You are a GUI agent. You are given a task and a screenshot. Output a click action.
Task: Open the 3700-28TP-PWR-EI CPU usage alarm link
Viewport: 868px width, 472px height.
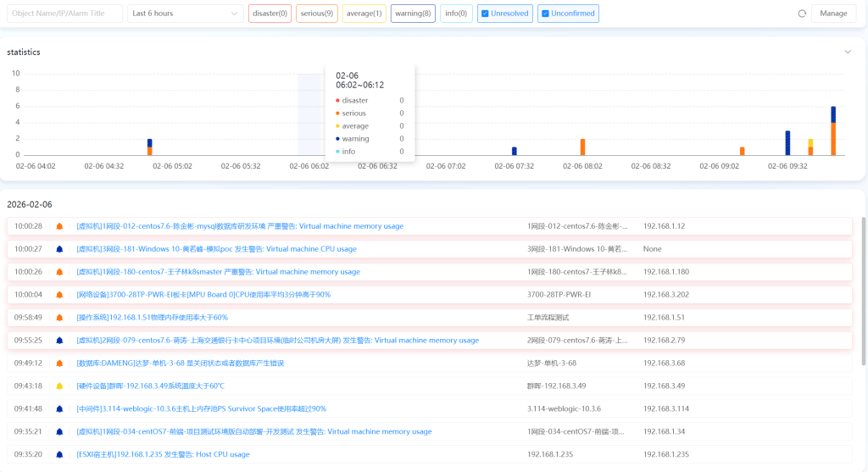pos(203,295)
